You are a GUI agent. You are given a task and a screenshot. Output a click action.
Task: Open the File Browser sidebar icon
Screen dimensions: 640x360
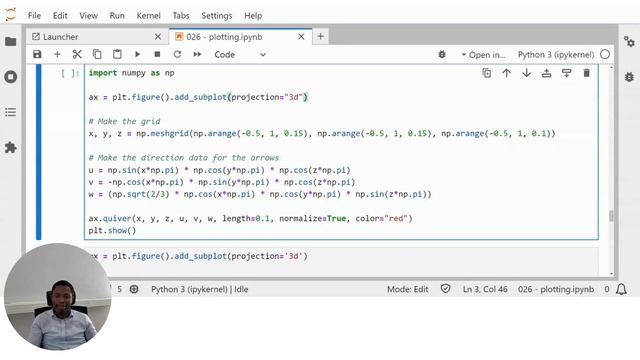tap(11, 41)
